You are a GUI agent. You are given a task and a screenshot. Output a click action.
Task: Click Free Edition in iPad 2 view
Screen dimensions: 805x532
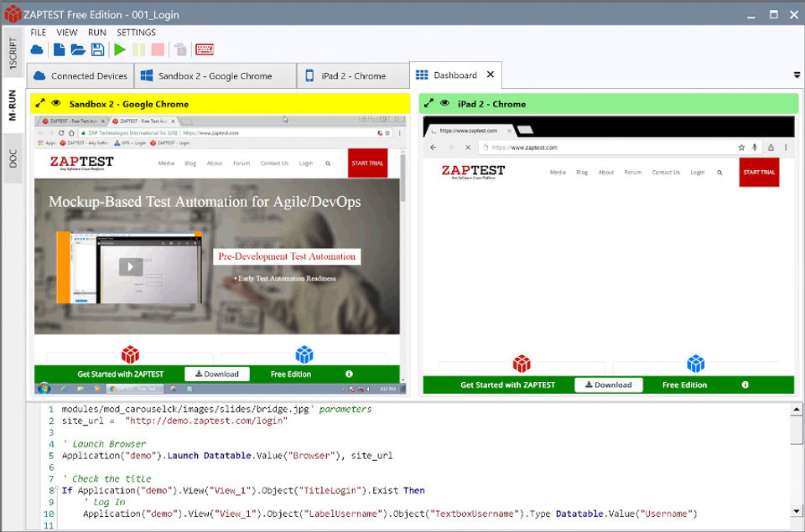(684, 385)
